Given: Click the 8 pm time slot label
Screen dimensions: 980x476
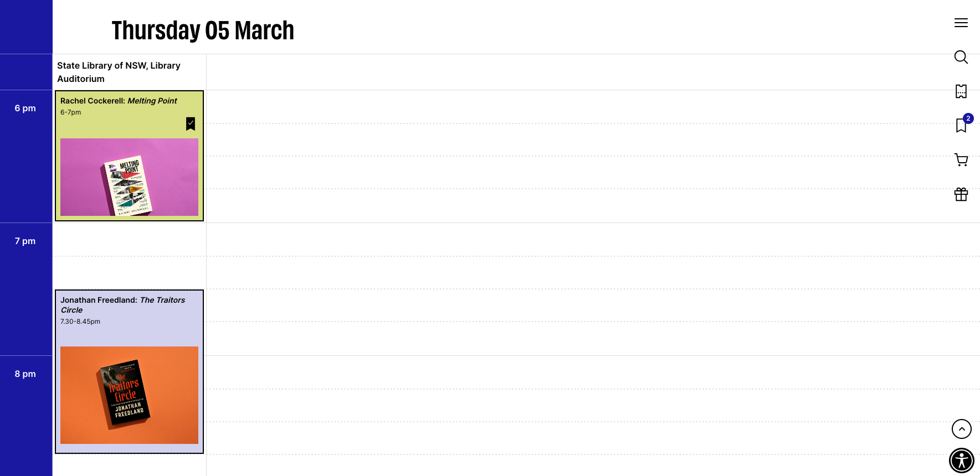Looking at the screenshot, I should coord(25,374).
